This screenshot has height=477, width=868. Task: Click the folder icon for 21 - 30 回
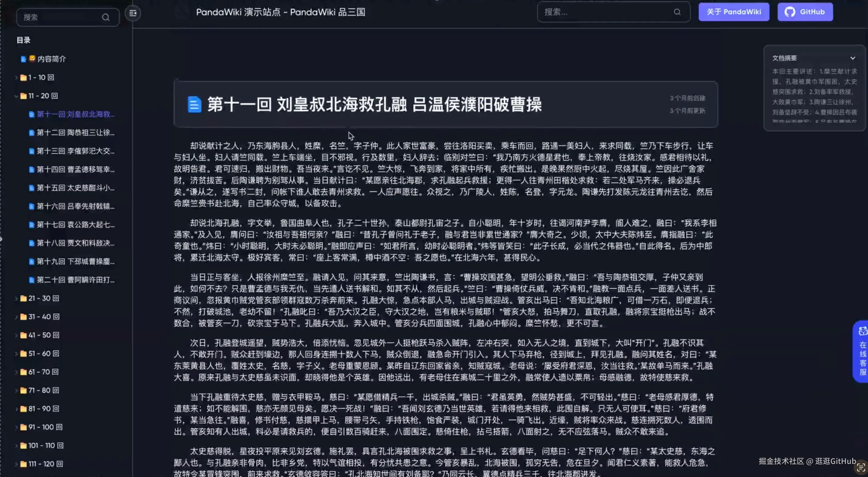click(23, 299)
